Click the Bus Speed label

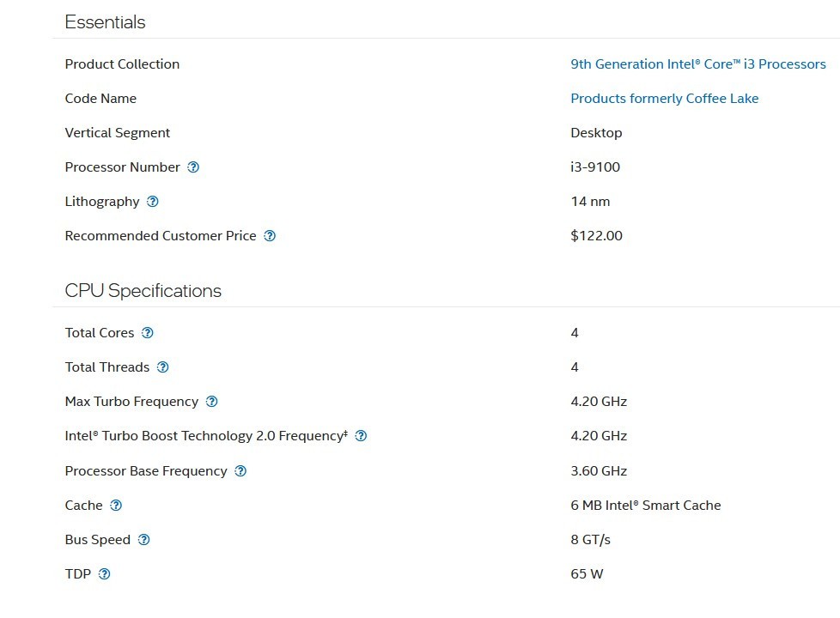pos(98,539)
